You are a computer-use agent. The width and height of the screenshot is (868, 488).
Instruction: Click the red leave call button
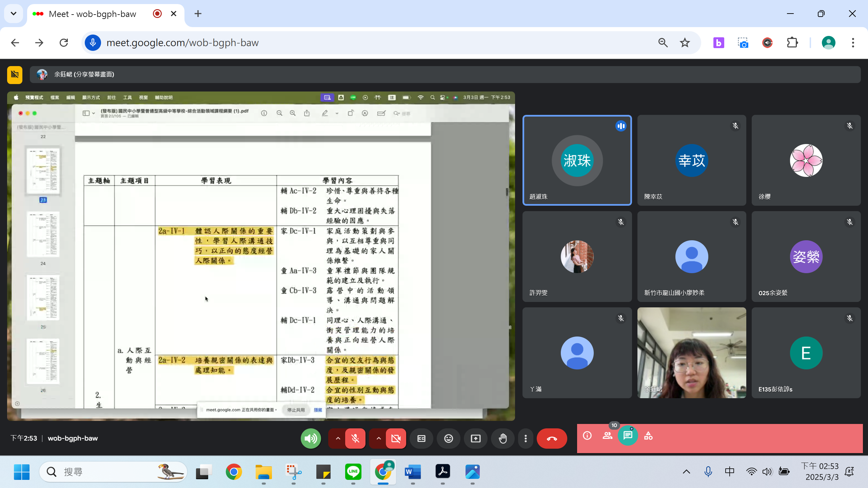coord(552,439)
